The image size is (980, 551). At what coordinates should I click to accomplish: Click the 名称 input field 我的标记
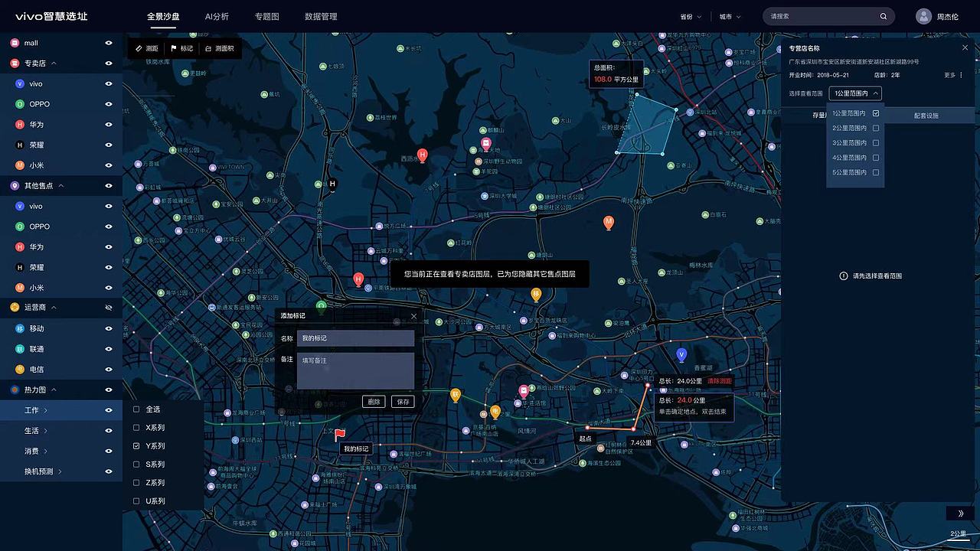click(x=356, y=338)
